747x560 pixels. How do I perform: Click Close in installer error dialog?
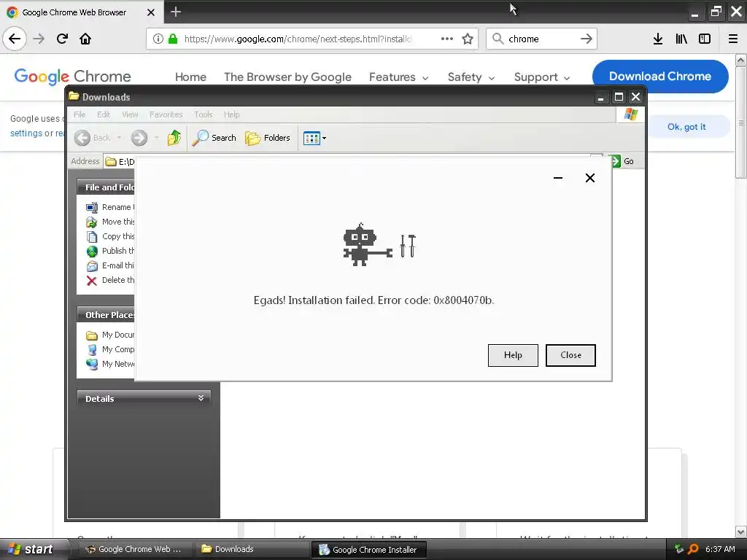(570, 355)
